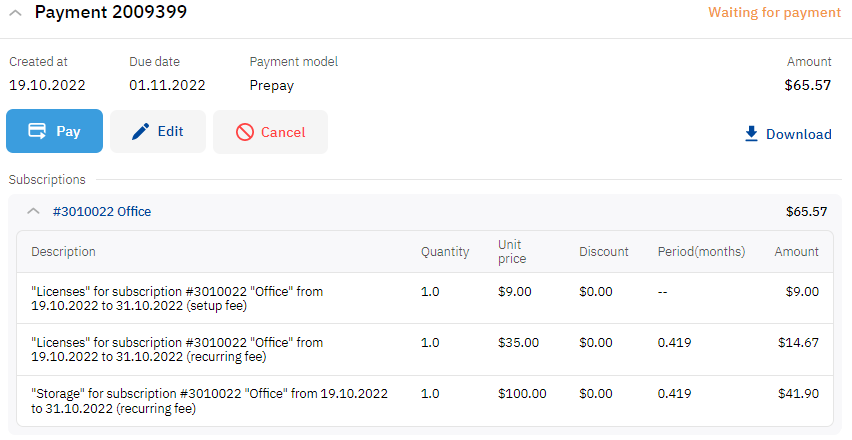852x440 pixels.
Task: Collapse the Payment 2009399 section
Action: pyautogui.click(x=16, y=12)
